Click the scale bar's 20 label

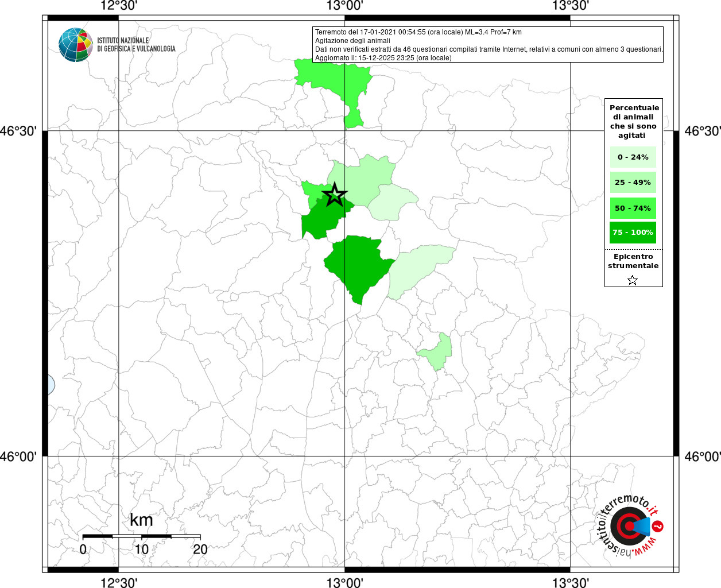[200, 549]
